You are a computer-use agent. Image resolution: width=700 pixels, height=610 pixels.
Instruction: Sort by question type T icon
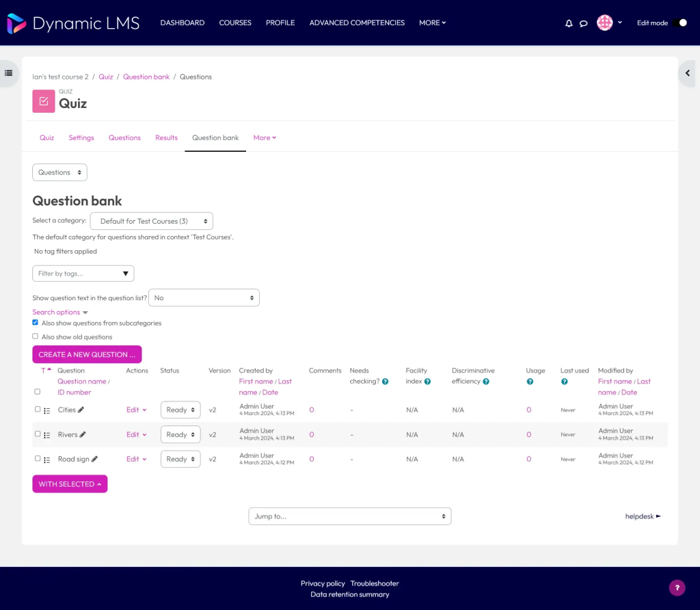pos(46,371)
